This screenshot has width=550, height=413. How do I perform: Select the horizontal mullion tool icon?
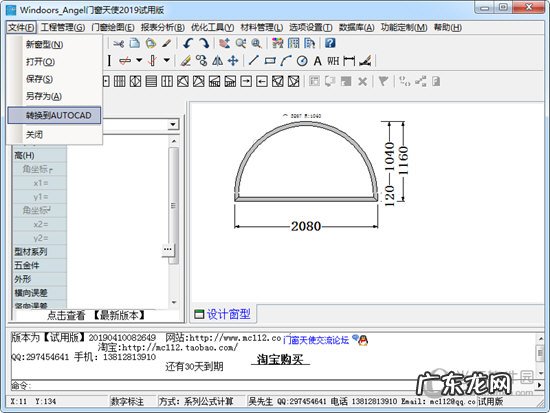125,61
